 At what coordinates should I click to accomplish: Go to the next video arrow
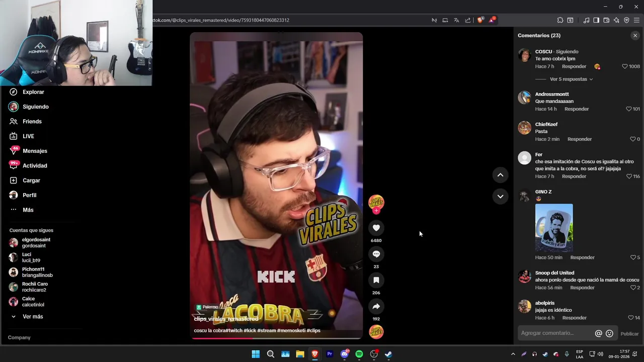pyautogui.click(x=500, y=196)
